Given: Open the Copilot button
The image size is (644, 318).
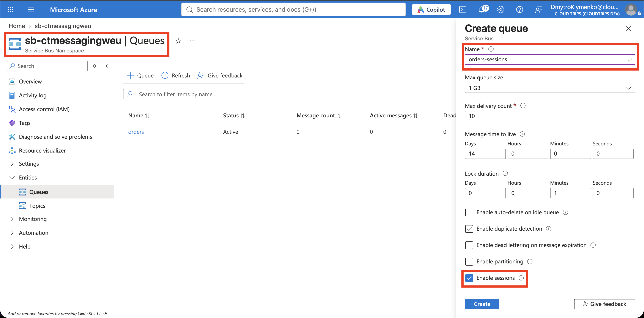Looking at the screenshot, I should click(431, 9).
